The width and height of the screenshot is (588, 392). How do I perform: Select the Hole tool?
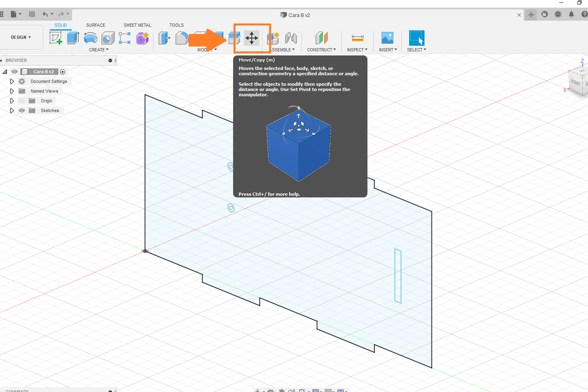click(x=108, y=38)
